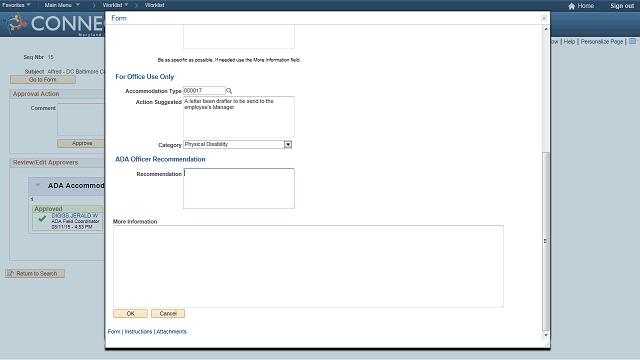Open the first Worklist breadcrumb menu
Image resolution: width=640 pixels, height=360 pixels.
115,5
